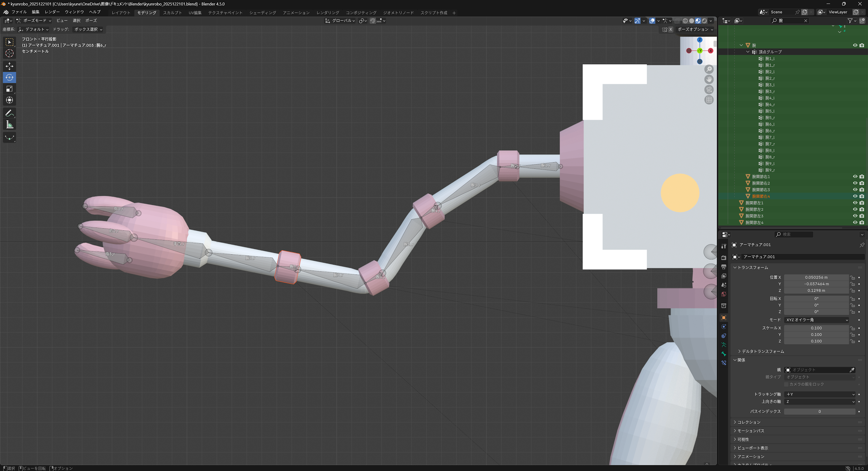Click the viewport zoom magnifier icon
The width and height of the screenshot is (868, 471).
(x=709, y=69)
